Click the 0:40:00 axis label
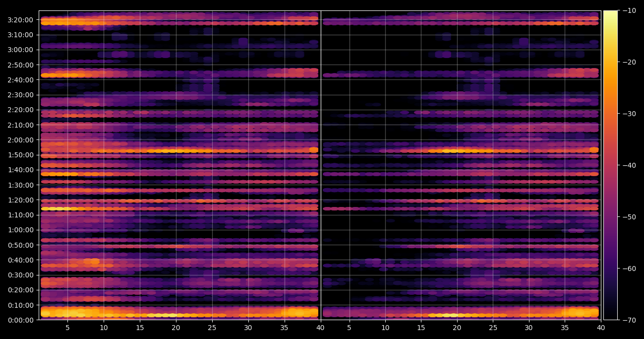This screenshot has height=339, width=644. (x=21, y=260)
